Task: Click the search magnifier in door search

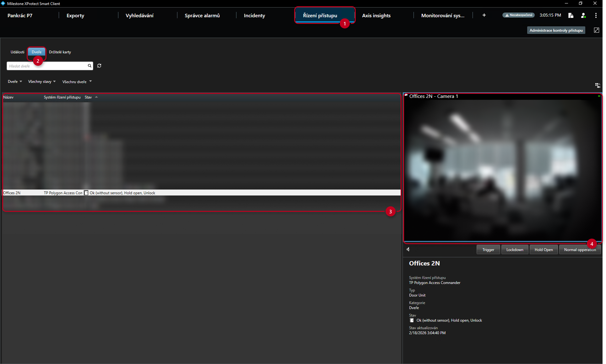Action: 89,66
